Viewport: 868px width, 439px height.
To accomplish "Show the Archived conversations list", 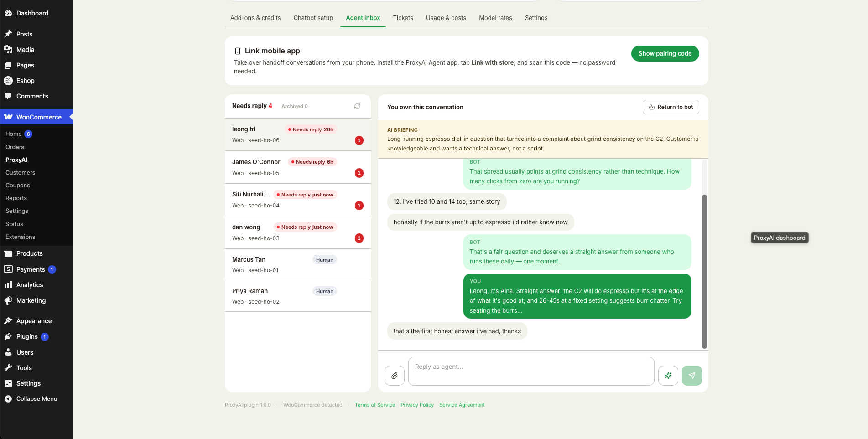I will tap(295, 106).
